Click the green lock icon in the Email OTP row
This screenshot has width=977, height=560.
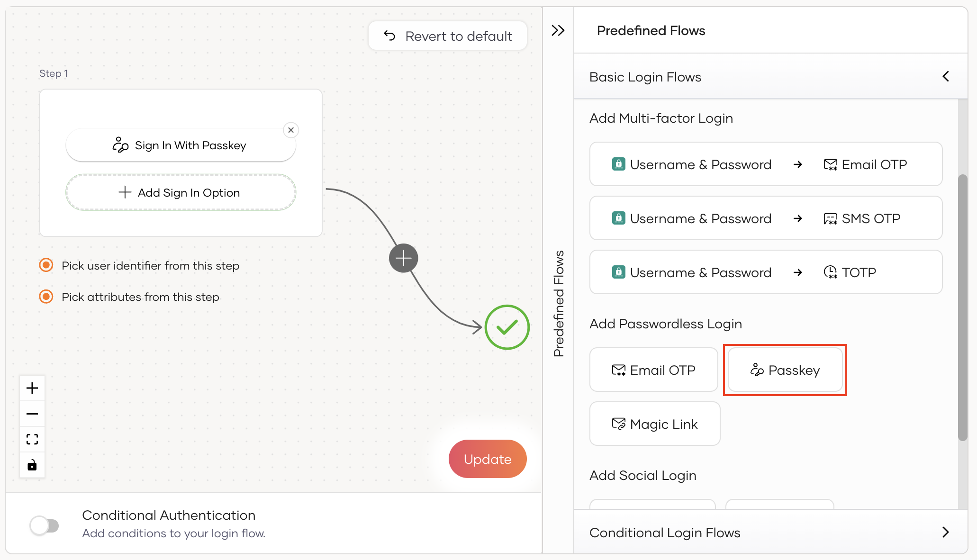click(x=618, y=164)
